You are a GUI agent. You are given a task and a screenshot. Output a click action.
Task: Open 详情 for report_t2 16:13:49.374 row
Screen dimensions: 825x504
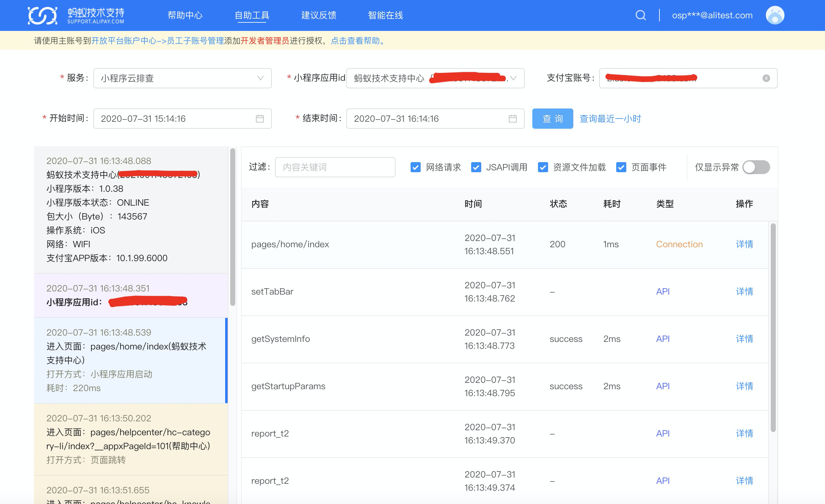coord(744,481)
